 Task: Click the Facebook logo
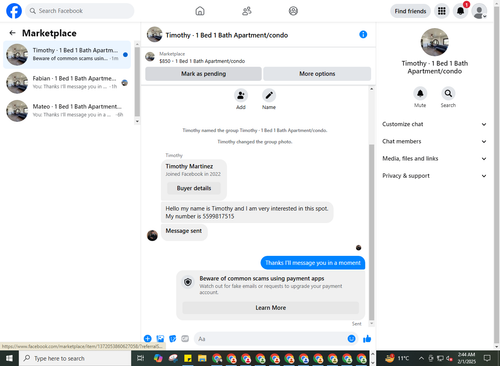[14, 11]
